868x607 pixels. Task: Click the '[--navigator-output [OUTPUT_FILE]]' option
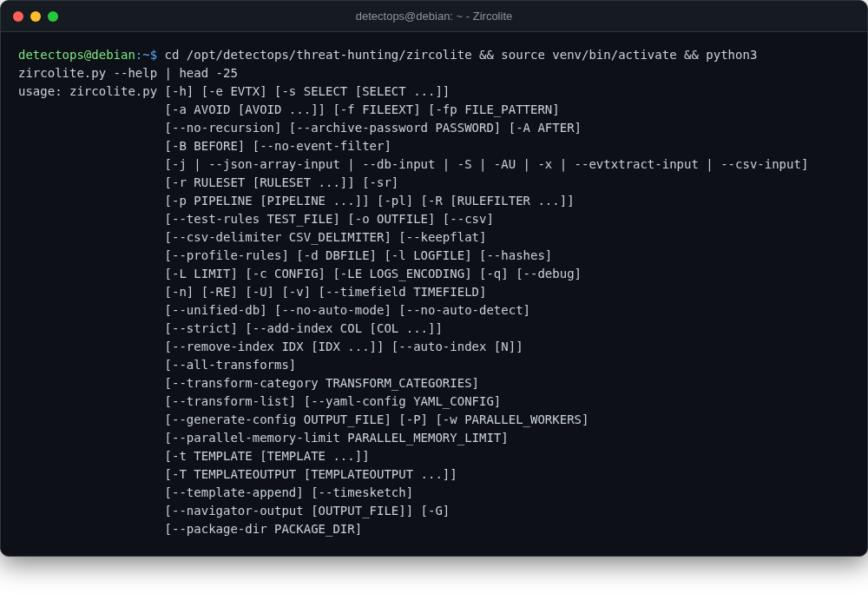click(289, 511)
